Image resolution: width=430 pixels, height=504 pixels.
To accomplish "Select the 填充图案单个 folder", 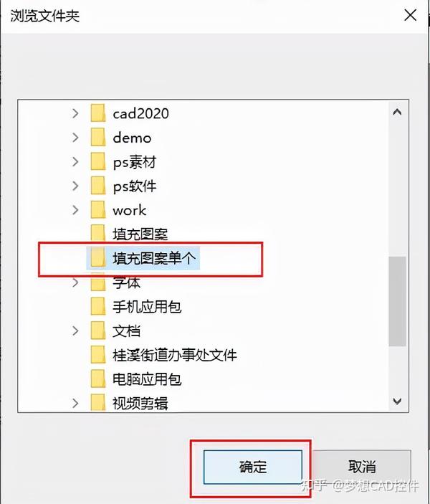I will (x=143, y=258).
